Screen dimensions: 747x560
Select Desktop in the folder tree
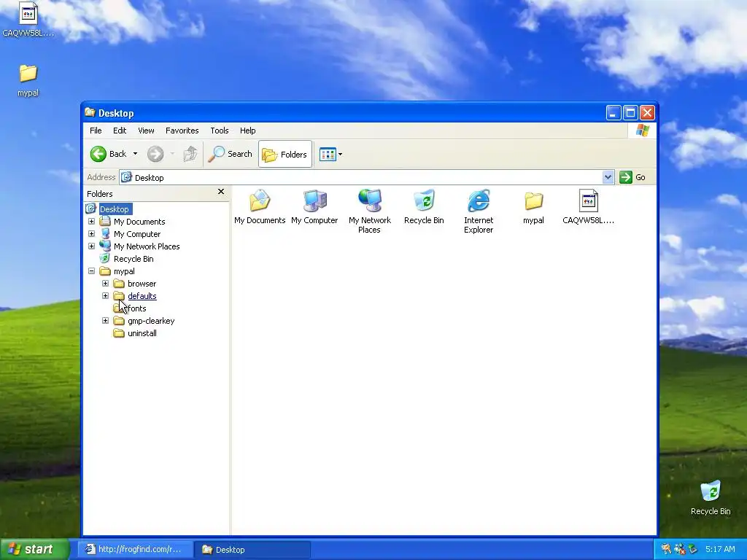[x=115, y=209]
